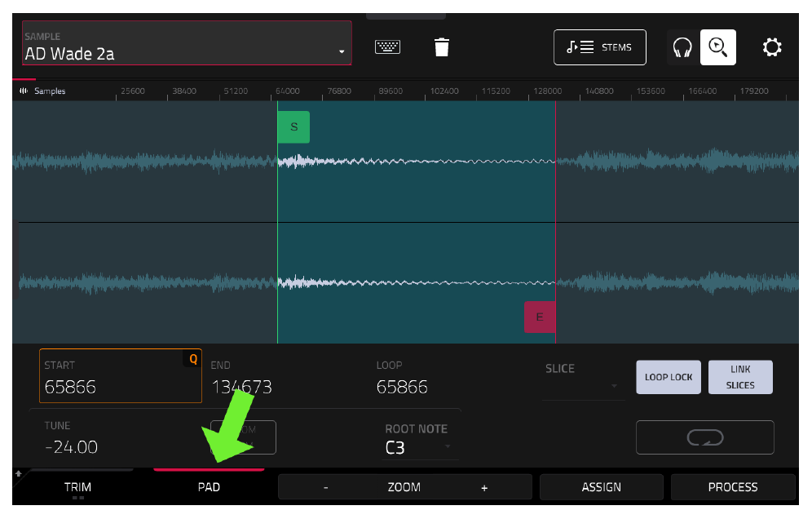Toggle the magnifier zoom-scrub icon
The width and height of the screenshot is (812, 519).
click(717, 47)
